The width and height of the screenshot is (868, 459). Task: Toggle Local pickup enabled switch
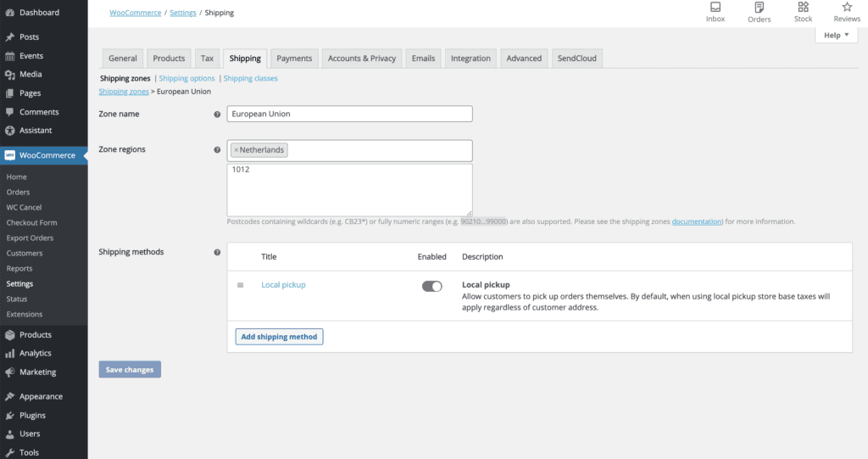coord(431,286)
